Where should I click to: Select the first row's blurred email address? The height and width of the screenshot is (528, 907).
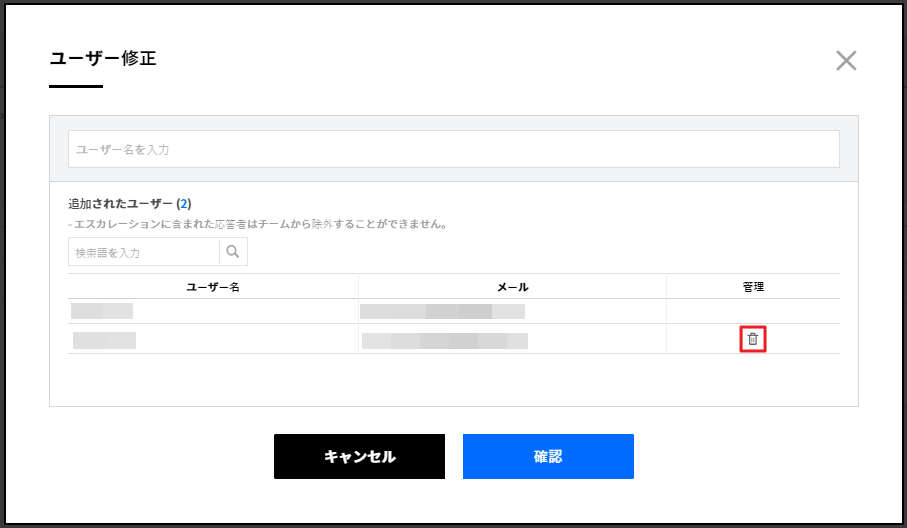(442, 311)
